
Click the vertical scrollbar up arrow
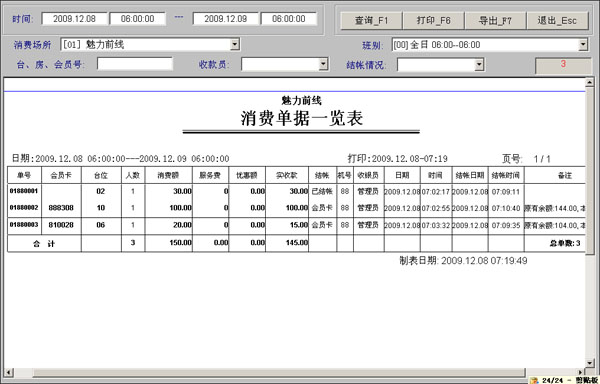tap(590, 82)
